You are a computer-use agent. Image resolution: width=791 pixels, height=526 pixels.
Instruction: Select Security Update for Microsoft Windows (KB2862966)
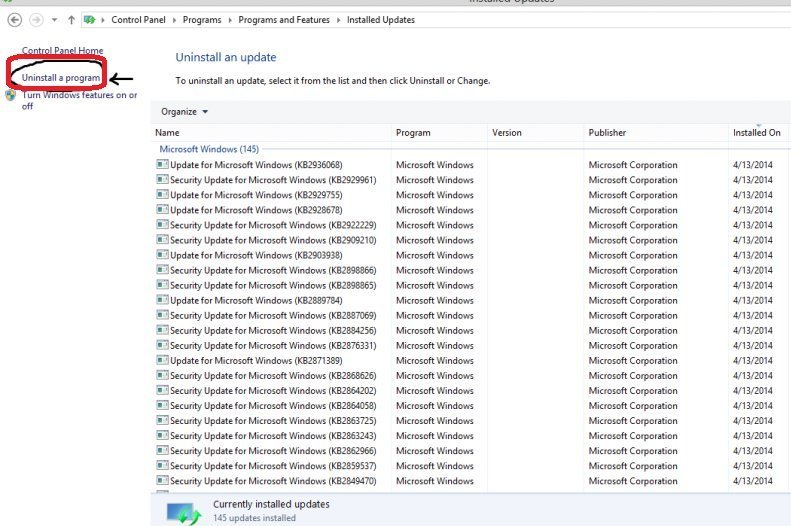(x=273, y=451)
